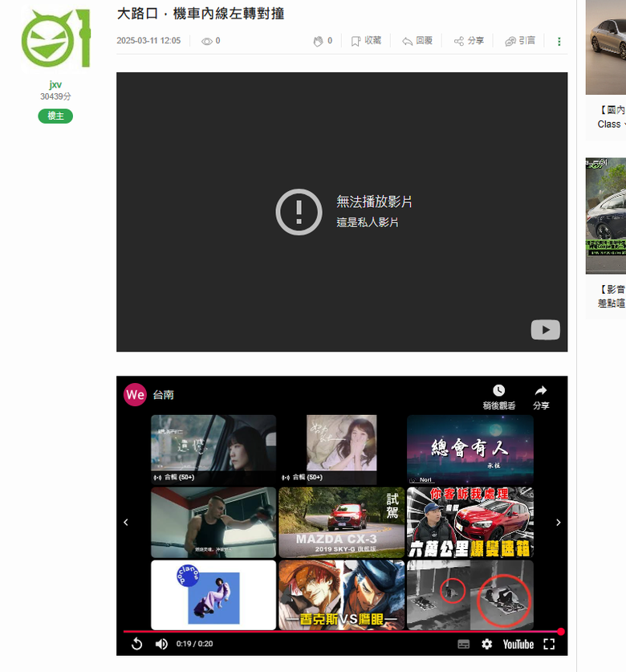The image size is (626, 672).
Task: Open the green three-dot more options menu
Action: [x=559, y=41]
